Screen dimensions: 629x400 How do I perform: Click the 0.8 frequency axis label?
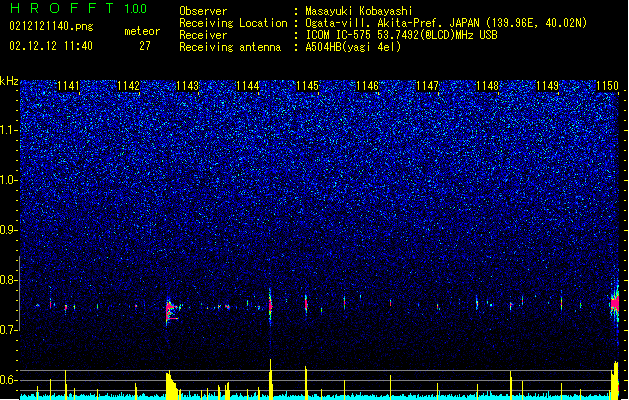[x=9, y=280]
